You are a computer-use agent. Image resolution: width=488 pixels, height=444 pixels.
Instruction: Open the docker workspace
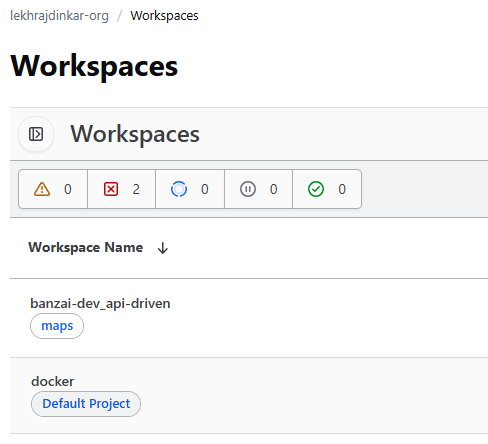(x=53, y=381)
